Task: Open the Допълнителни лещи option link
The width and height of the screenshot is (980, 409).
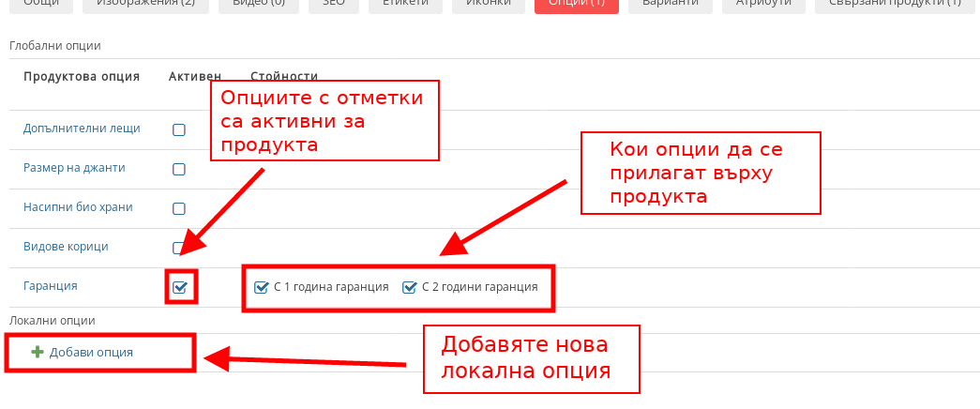Action: click(x=82, y=129)
